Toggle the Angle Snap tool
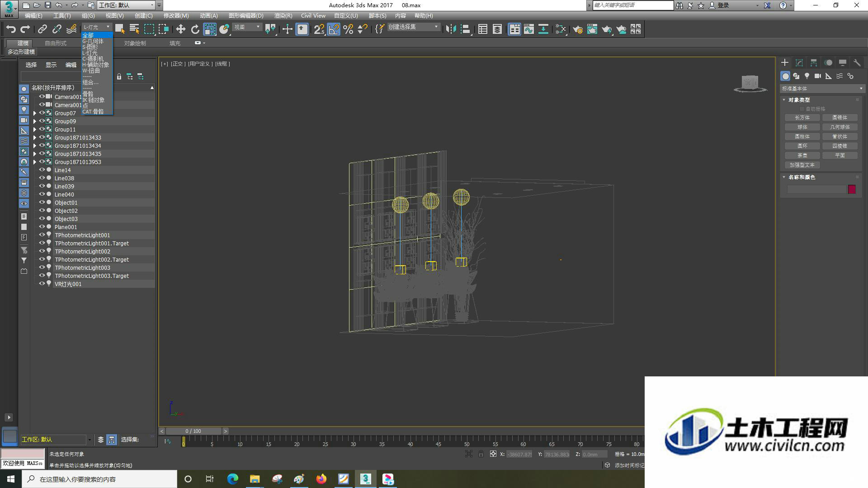This screenshot has width=868, height=488. coord(334,29)
